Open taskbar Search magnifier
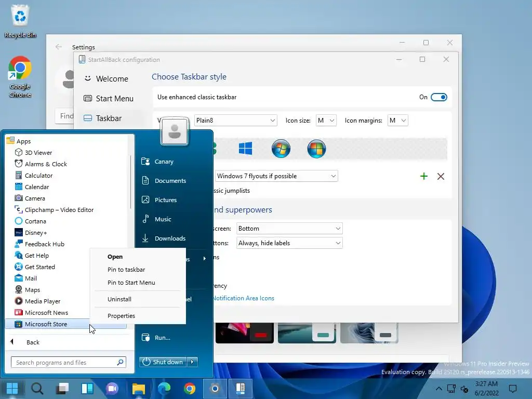The height and width of the screenshot is (399, 532). point(37,389)
